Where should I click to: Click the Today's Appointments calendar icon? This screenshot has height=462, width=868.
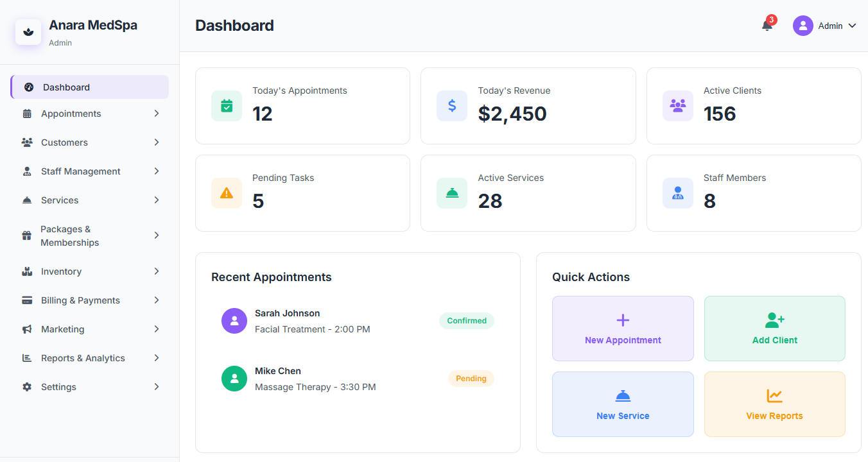[227, 106]
